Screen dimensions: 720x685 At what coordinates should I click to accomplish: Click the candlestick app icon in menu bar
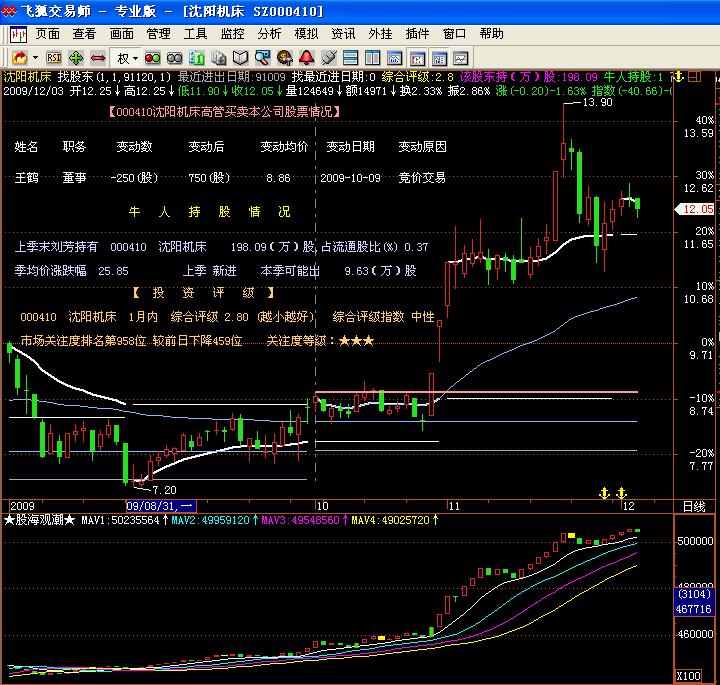coord(18,34)
